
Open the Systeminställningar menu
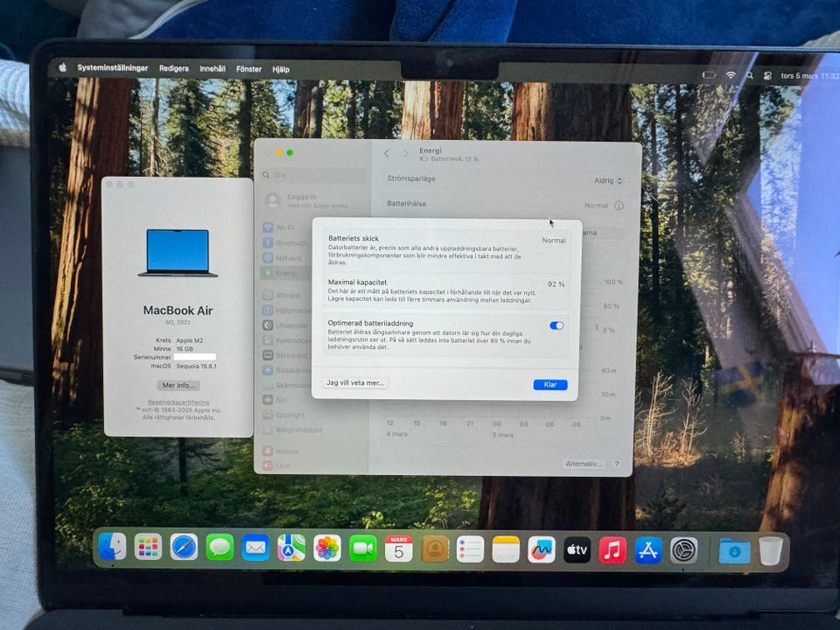[113, 68]
